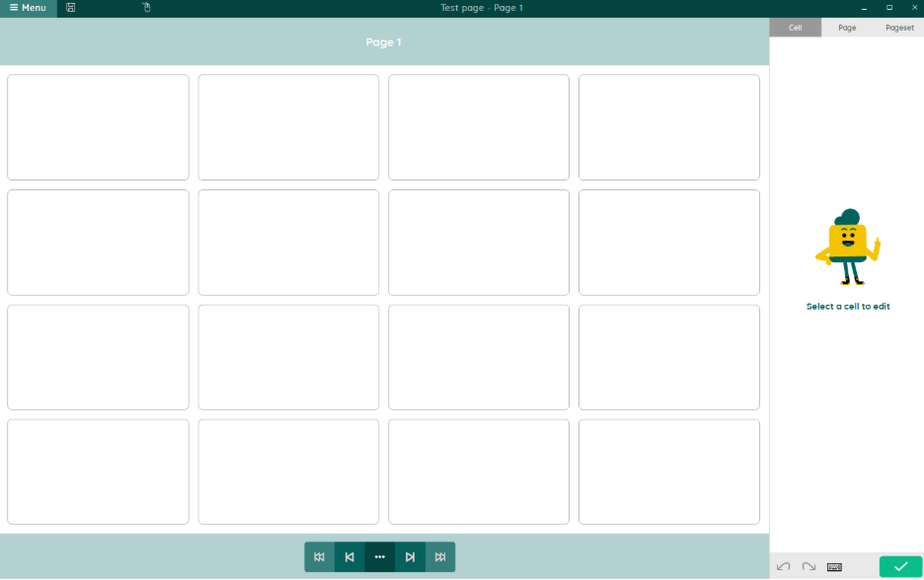
Task: Select the first cell in bottom row
Action: point(98,471)
